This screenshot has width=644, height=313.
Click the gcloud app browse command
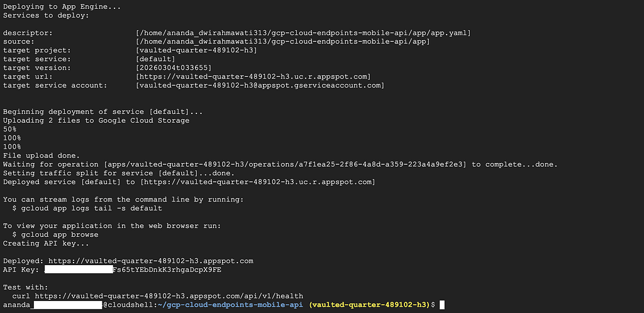tap(60, 235)
